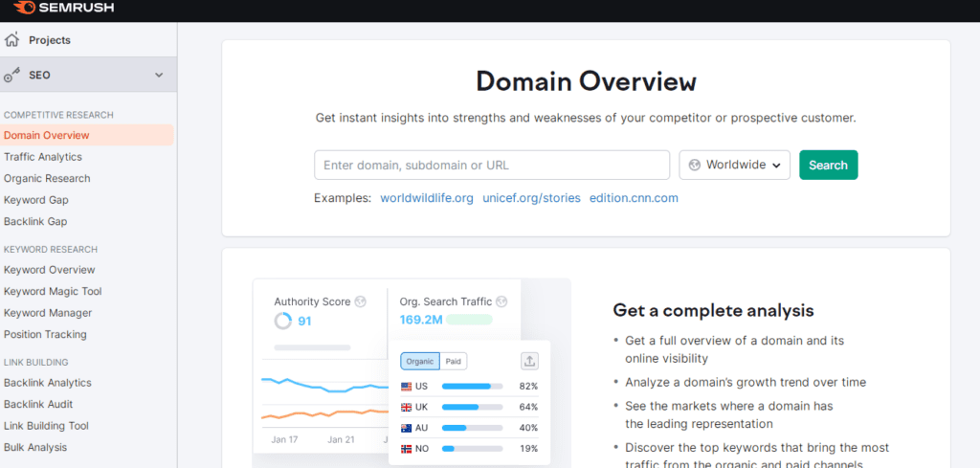Click the Projects home icon
Viewport: 980px width, 468px height.
click(11, 39)
